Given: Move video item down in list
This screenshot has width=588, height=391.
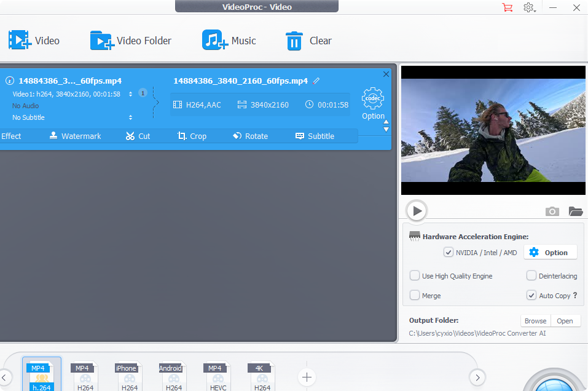Looking at the screenshot, I should coord(386,130).
